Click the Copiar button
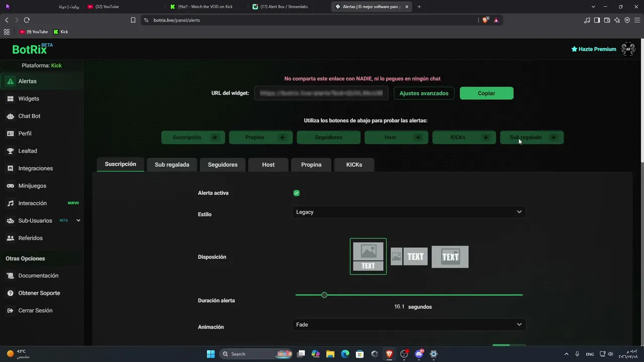The image size is (644, 362). [x=487, y=93]
